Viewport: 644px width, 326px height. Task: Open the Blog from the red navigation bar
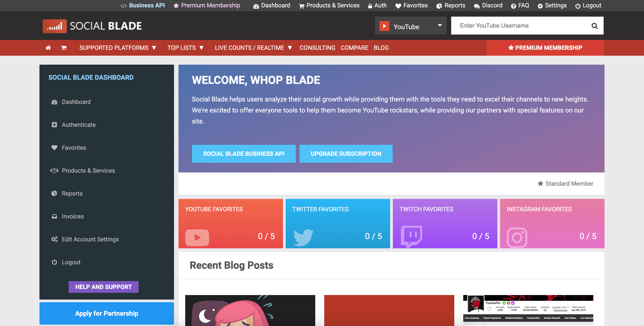[381, 48]
